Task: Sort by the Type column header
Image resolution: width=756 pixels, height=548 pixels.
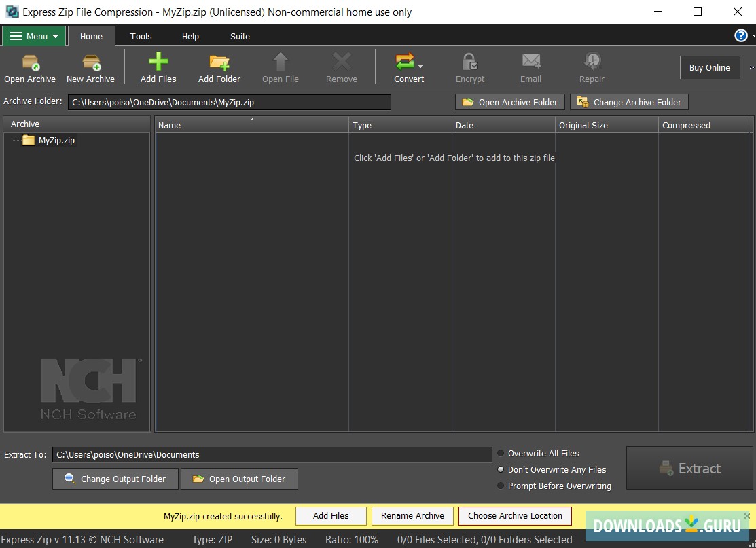Action: [x=399, y=125]
